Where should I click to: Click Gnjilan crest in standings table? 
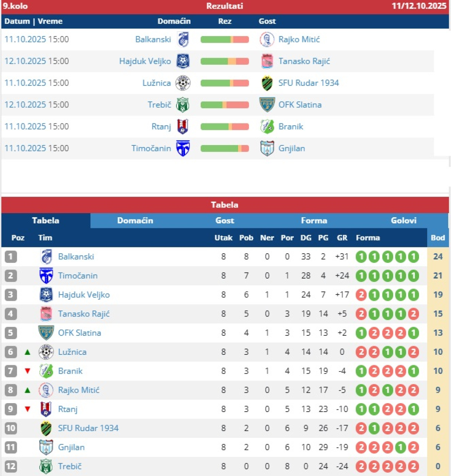[46, 447]
